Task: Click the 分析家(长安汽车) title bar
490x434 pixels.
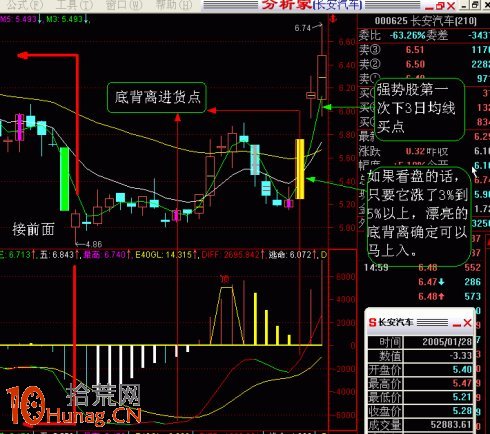Action: (x=312, y=5)
